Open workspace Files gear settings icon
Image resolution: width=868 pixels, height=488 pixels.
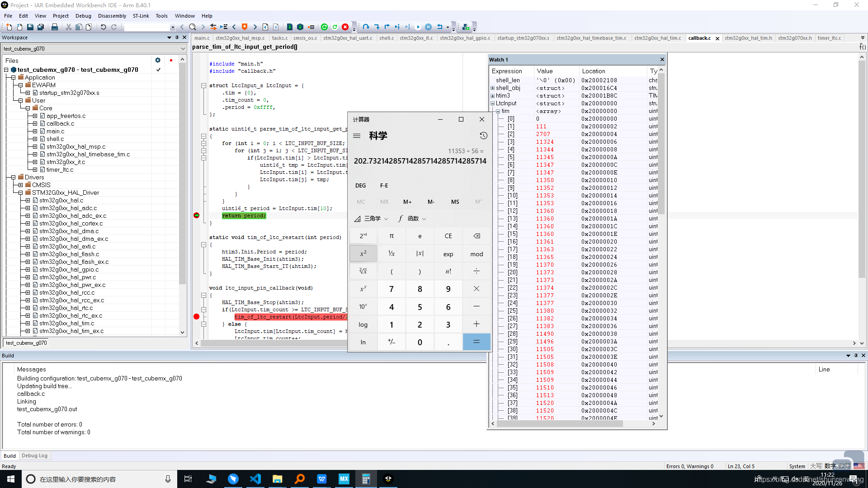[x=158, y=60]
